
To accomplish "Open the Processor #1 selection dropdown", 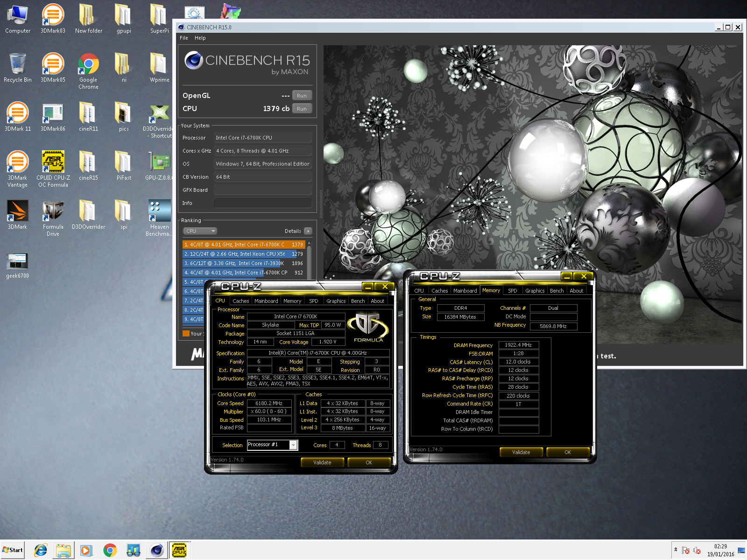I will click(x=272, y=445).
